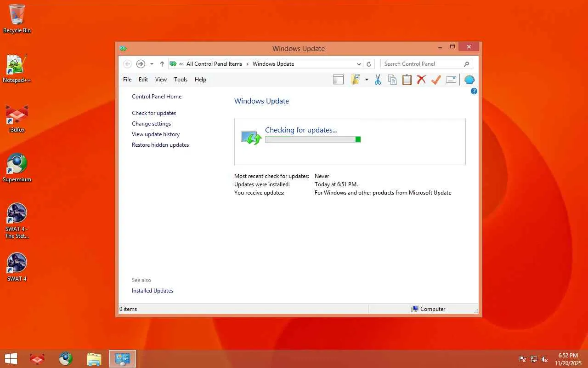The width and height of the screenshot is (588, 368).
Task: Click the muted volume icon in the tray
Action: click(x=545, y=359)
